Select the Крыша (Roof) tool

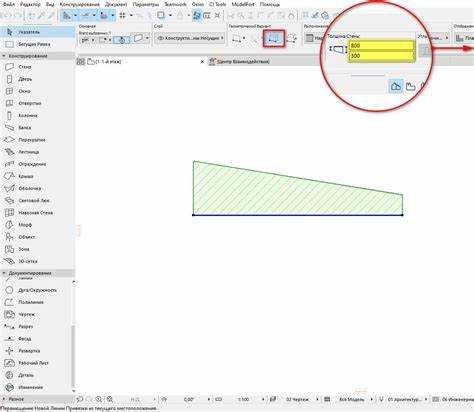pos(20,176)
